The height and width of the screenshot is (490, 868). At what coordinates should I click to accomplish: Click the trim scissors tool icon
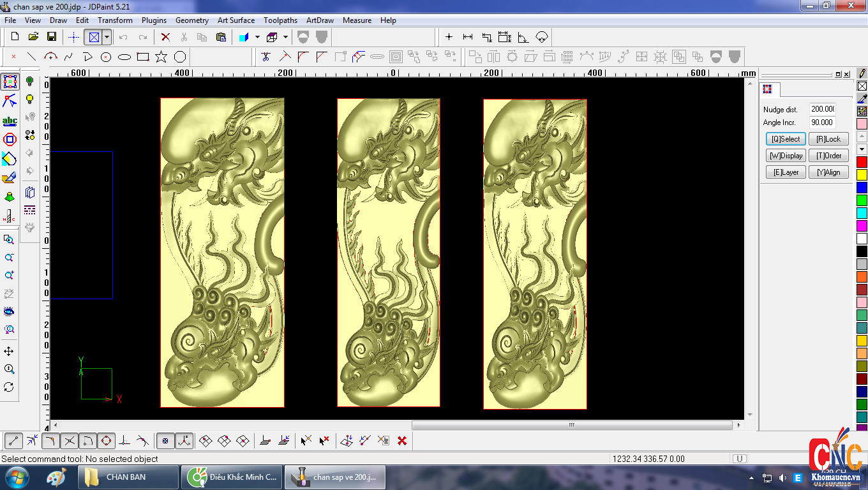tap(266, 57)
